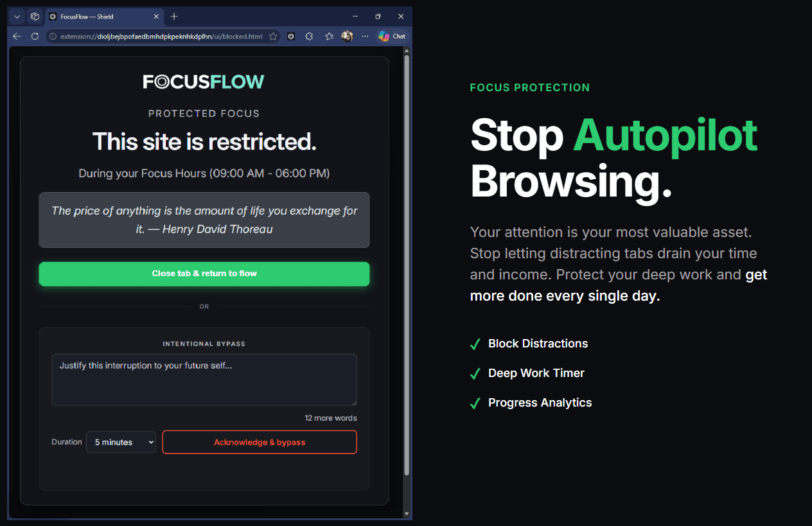Click the "FOCUS PROTECTION" green label
The height and width of the screenshot is (526, 812).
530,87
